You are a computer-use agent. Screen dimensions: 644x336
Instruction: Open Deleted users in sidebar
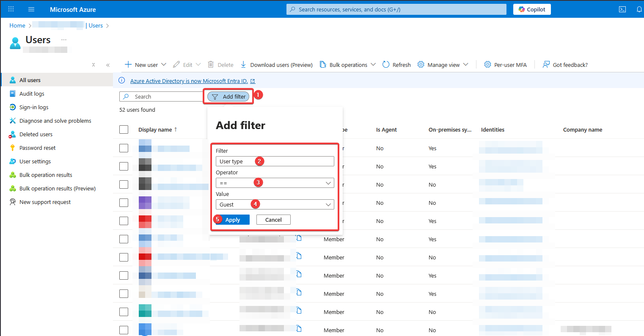tap(36, 134)
